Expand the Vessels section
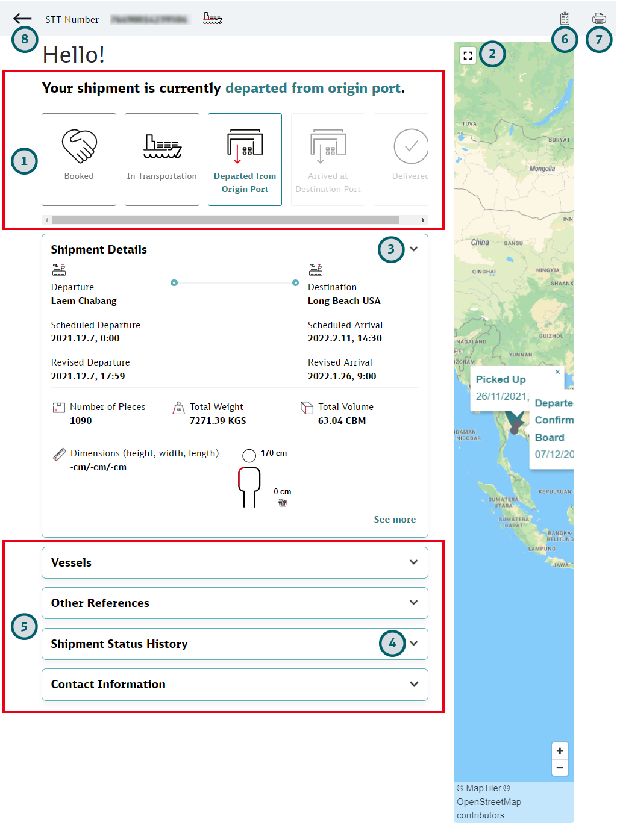Image resolution: width=620 pixels, height=840 pixels. point(414,562)
